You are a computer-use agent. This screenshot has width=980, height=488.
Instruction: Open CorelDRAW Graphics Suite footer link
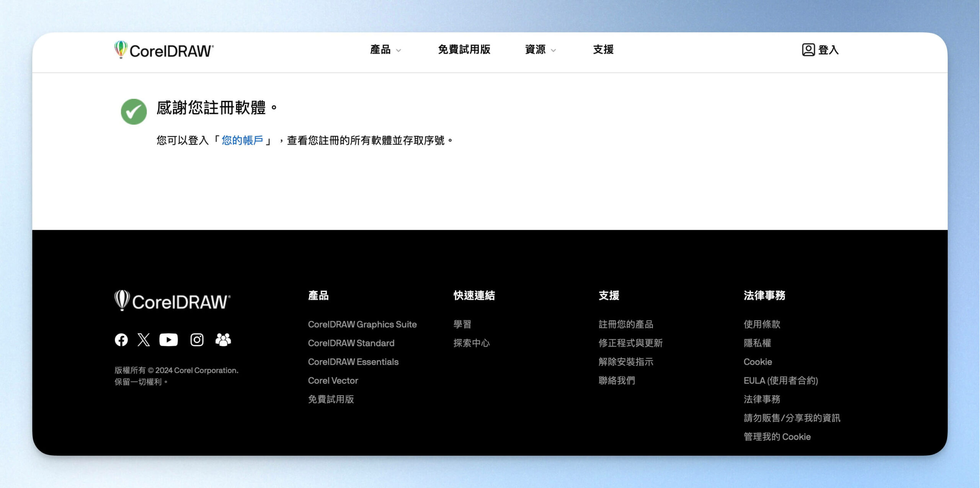[362, 324]
